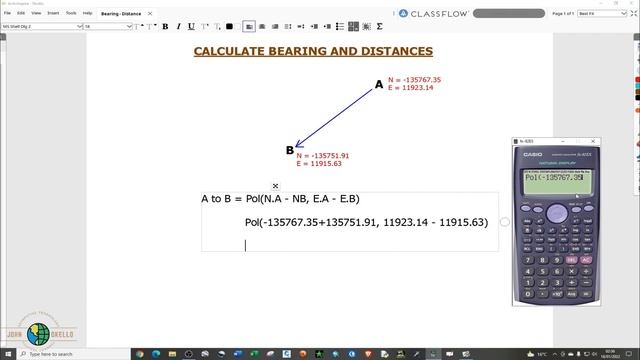Viewport: 640px width, 360px height.
Task: Increase paragraph indent
Action: [314, 27]
